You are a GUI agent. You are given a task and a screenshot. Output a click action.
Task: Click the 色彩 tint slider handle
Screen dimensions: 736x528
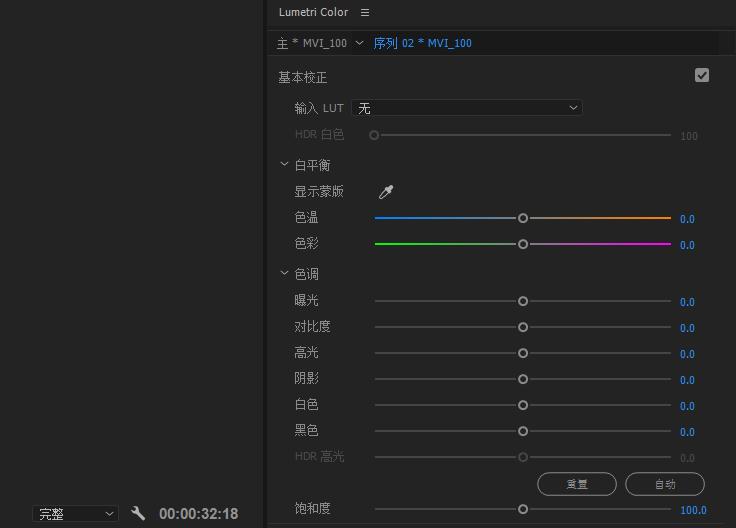click(523, 244)
